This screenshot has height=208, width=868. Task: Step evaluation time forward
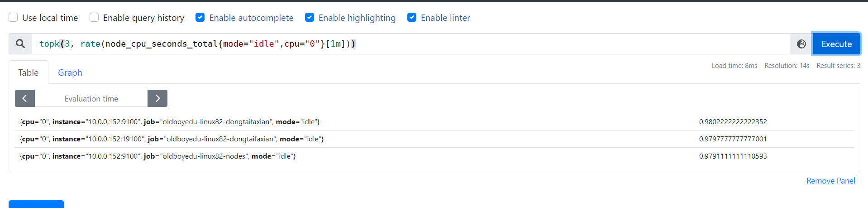157,98
